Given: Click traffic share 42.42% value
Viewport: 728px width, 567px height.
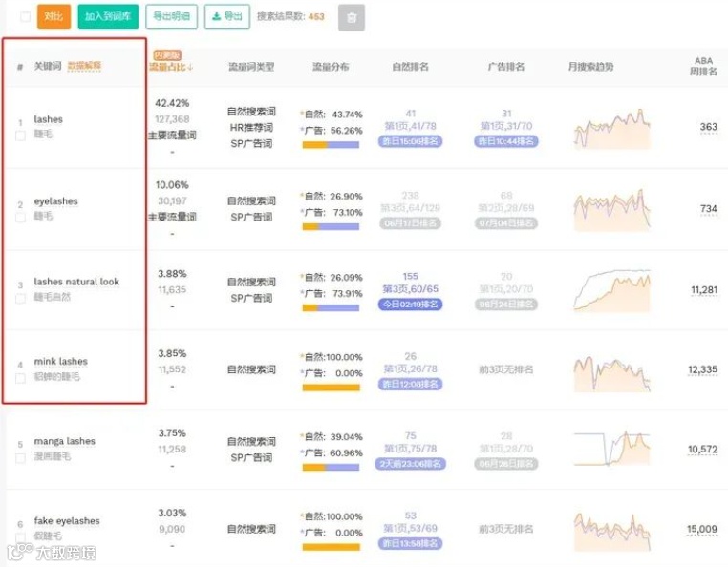Looking at the screenshot, I should [172, 103].
